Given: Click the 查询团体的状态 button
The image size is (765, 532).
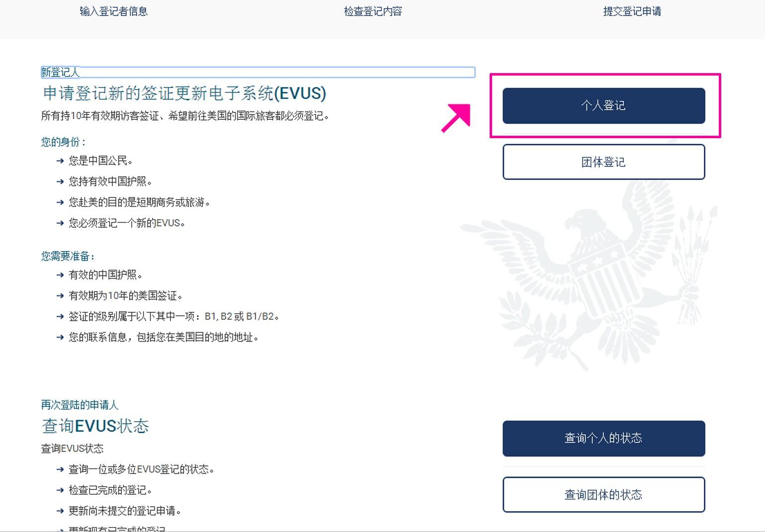Looking at the screenshot, I should tap(603, 494).
